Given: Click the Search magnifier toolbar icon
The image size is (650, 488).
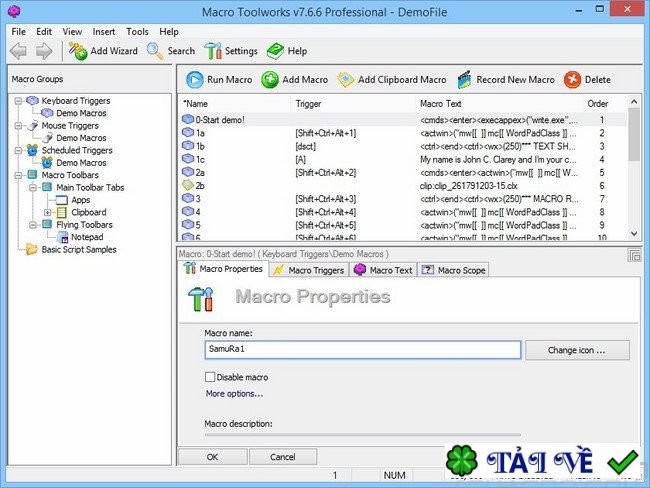Looking at the screenshot, I should click(x=155, y=51).
